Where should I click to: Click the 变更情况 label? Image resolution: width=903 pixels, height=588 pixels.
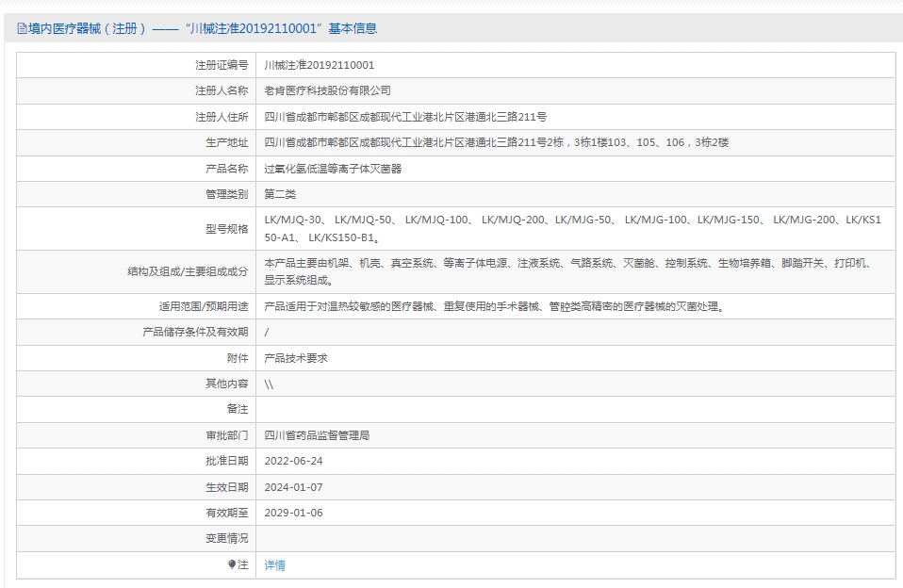coord(227,538)
